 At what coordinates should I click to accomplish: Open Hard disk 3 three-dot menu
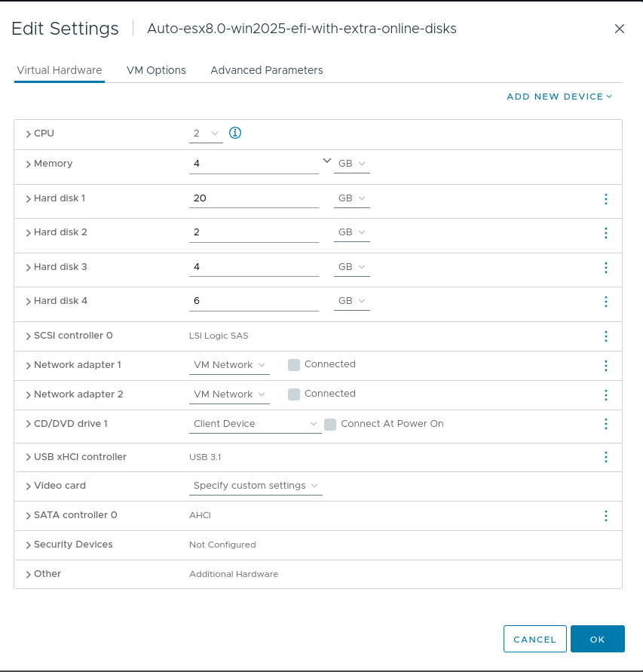606,268
